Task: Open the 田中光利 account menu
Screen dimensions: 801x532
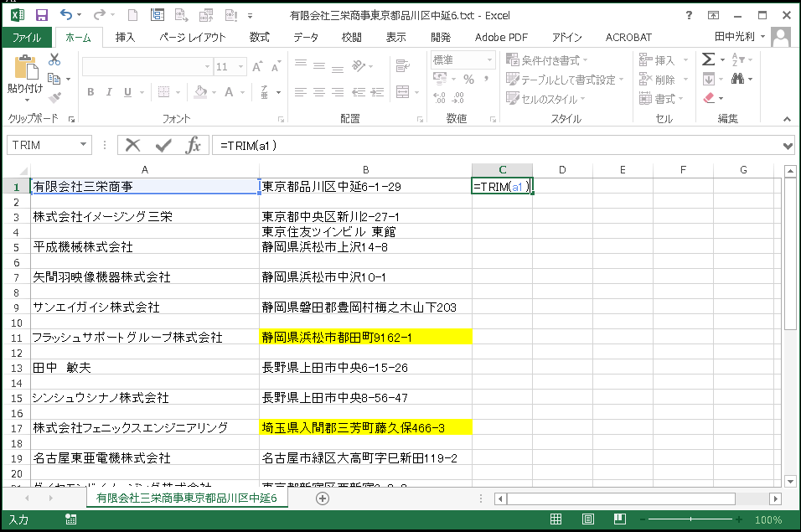Action: click(x=739, y=37)
